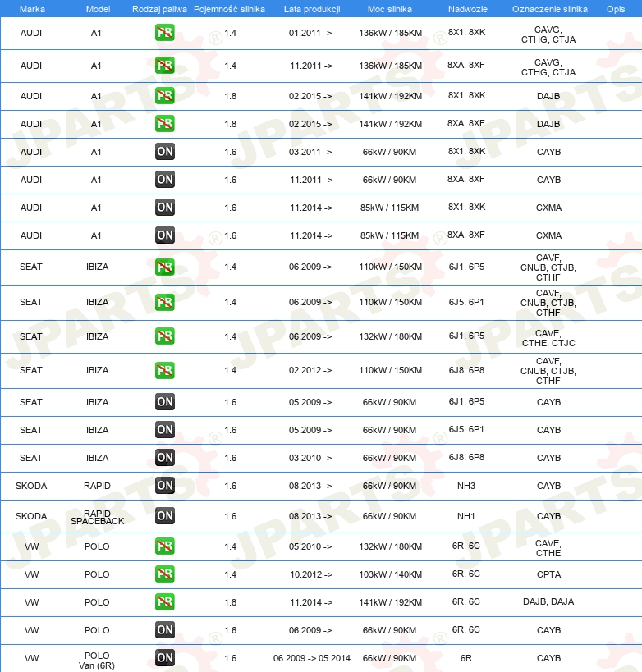Select PB icon in DAJB 8XA, 8XF row

point(165,123)
